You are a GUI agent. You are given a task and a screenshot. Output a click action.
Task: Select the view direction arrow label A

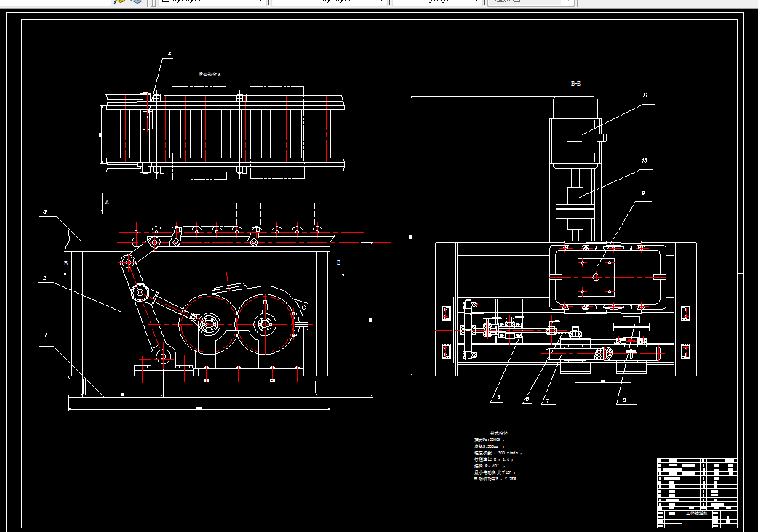pos(107,202)
